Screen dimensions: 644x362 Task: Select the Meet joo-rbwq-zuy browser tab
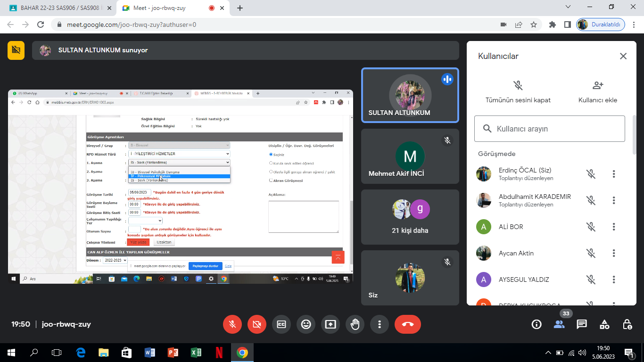coord(165,8)
